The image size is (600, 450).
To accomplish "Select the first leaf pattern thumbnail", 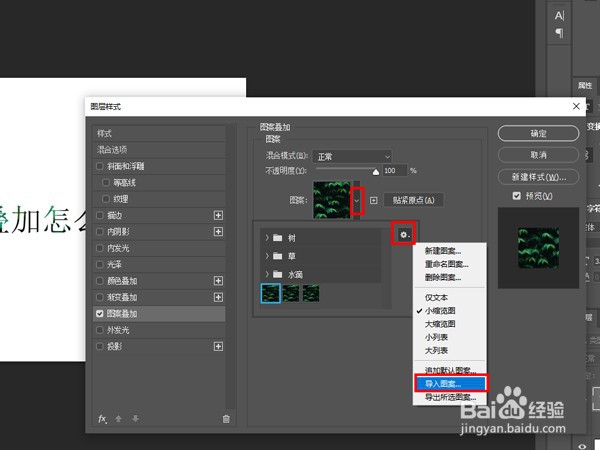I will click(x=271, y=293).
